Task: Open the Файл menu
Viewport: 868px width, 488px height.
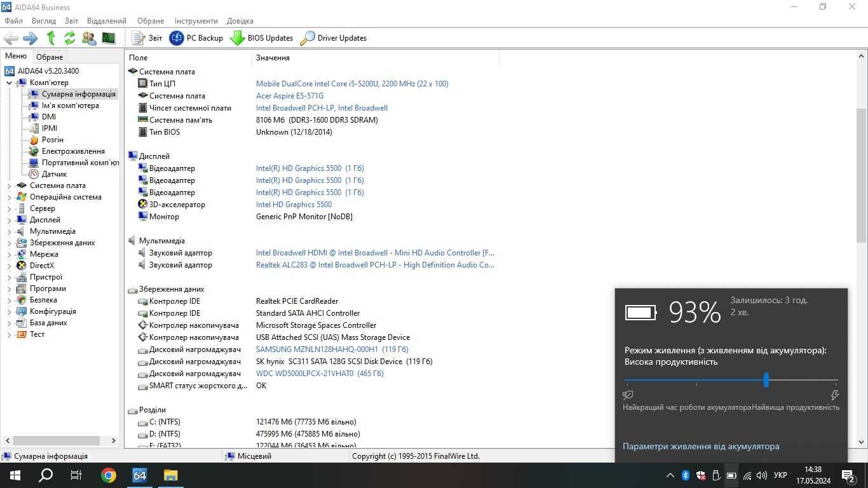Action: click(13, 21)
